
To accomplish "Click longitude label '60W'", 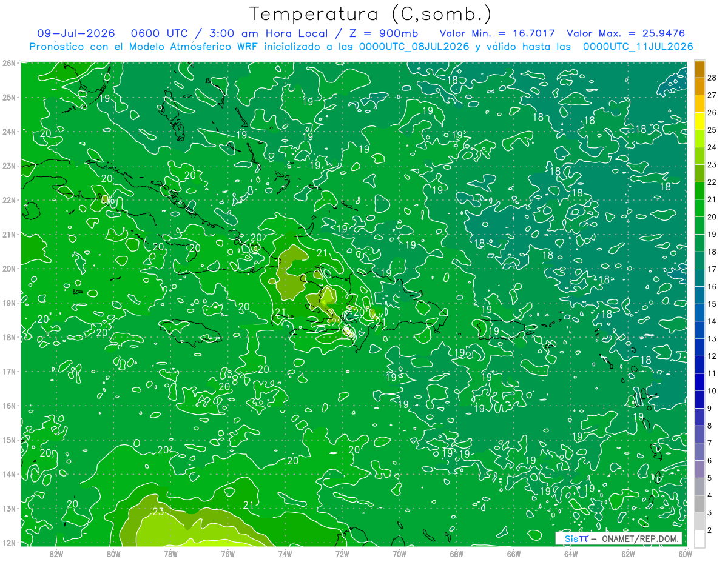I will pyautogui.click(x=686, y=554).
